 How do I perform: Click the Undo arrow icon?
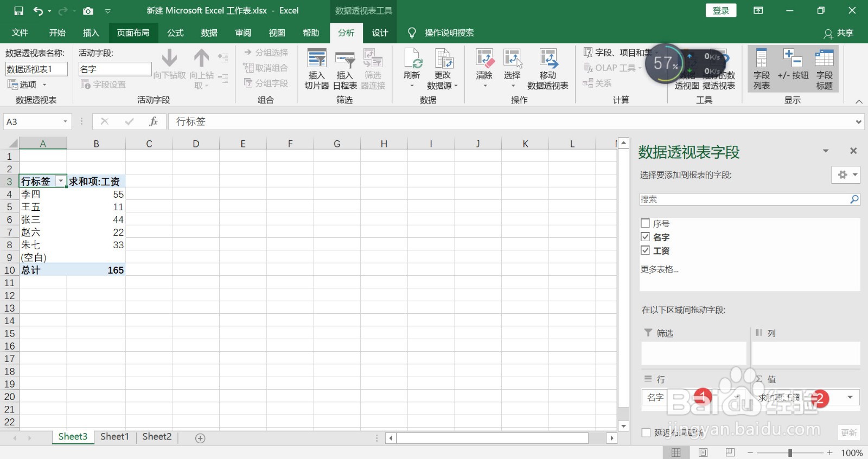pyautogui.click(x=38, y=11)
